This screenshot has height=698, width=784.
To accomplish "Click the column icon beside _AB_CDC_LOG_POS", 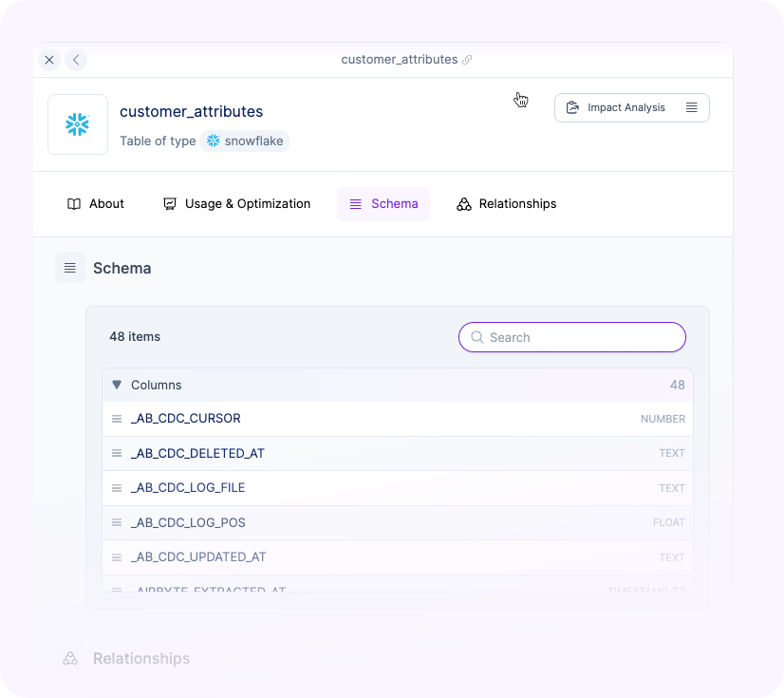I will [x=117, y=523].
